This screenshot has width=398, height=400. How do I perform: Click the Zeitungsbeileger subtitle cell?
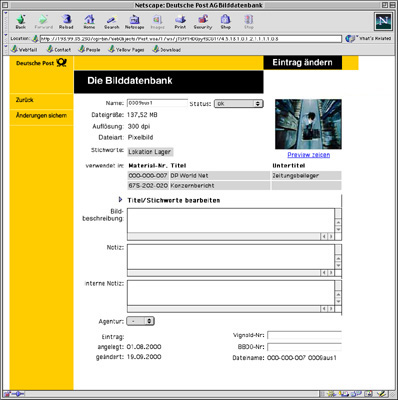click(306, 176)
